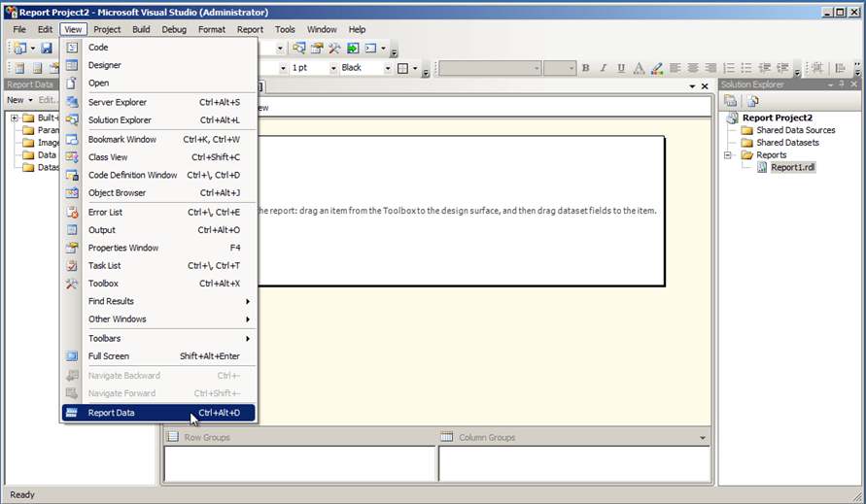Open the File menu
Screen dimensions: 866x504
click(19, 29)
